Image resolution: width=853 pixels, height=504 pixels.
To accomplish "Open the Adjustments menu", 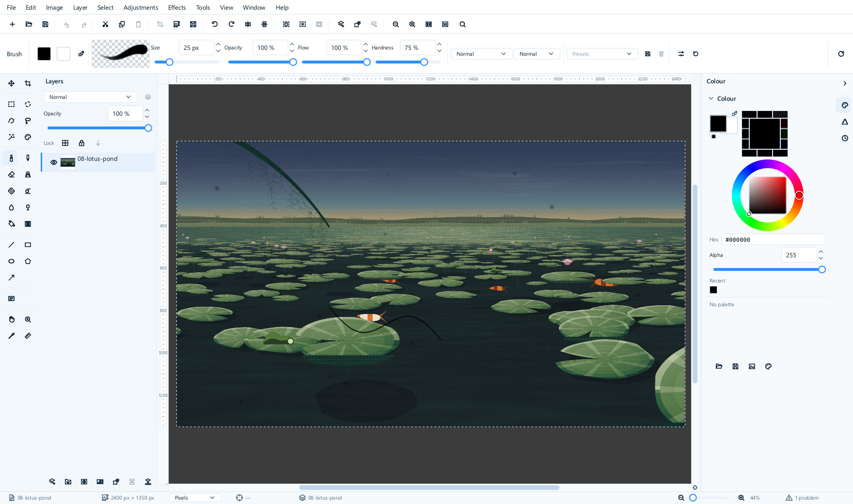I will [141, 7].
